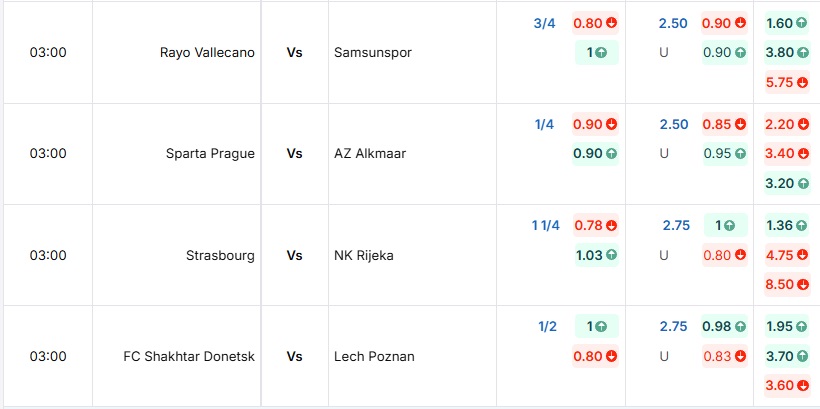Click the red arrow beside 0.85 over odds
Screen dimensions: 820x409
point(739,125)
